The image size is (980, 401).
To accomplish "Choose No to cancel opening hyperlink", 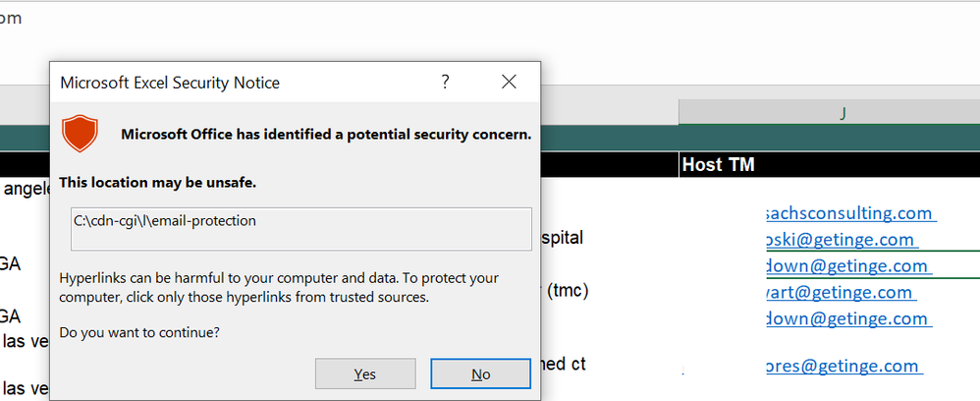I will coord(480,373).
